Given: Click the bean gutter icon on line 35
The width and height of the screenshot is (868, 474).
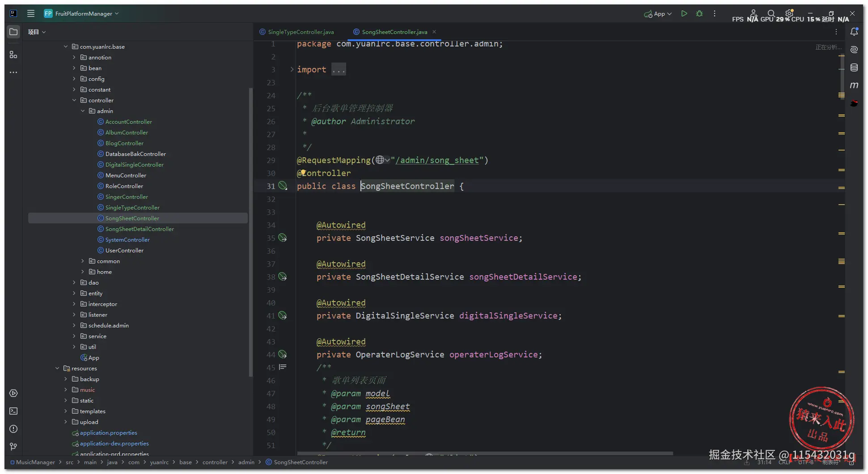Looking at the screenshot, I should pyautogui.click(x=283, y=238).
